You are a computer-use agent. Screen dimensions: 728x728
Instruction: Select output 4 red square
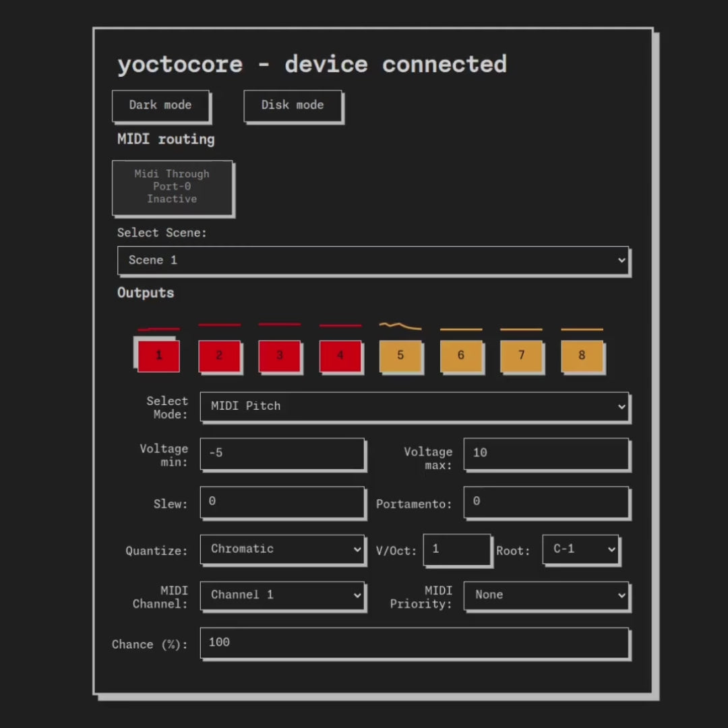point(340,355)
